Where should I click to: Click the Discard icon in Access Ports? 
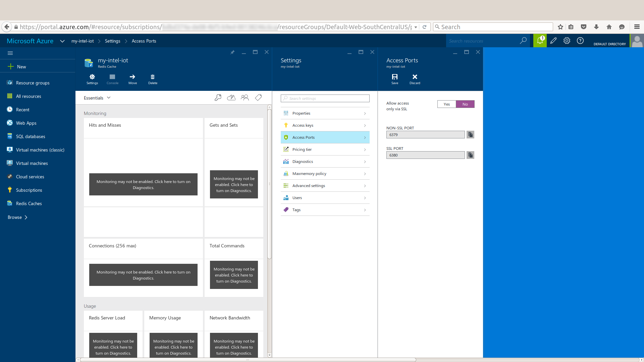pyautogui.click(x=415, y=79)
